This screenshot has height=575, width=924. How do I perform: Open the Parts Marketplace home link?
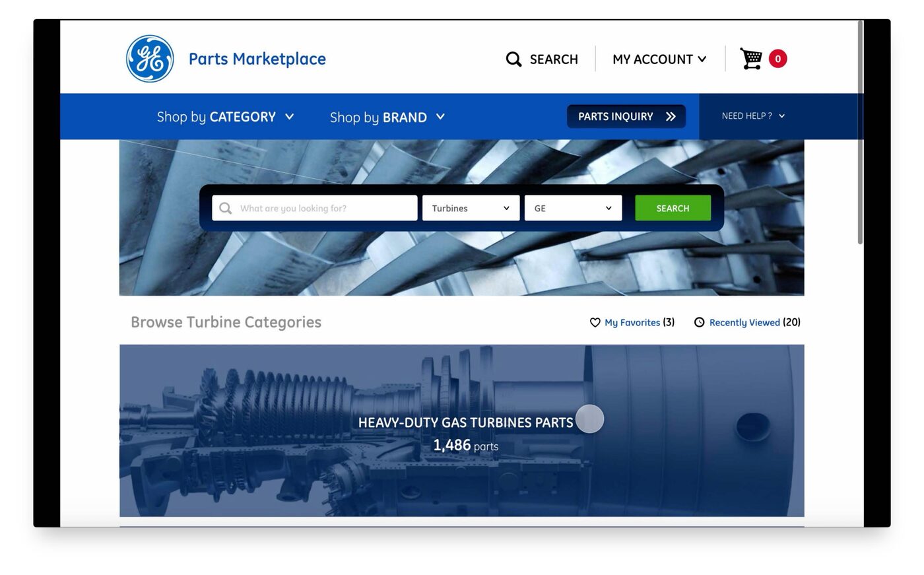(257, 59)
